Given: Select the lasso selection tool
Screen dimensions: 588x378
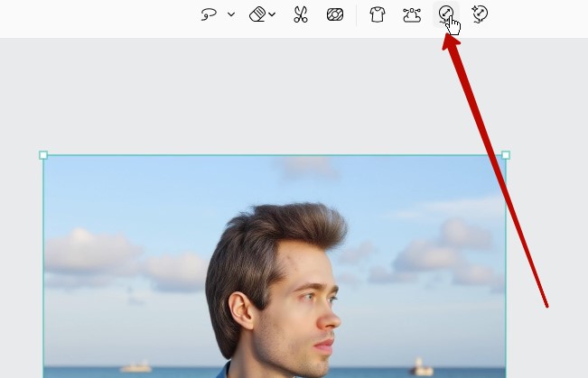Looking at the screenshot, I should (x=209, y=14).
